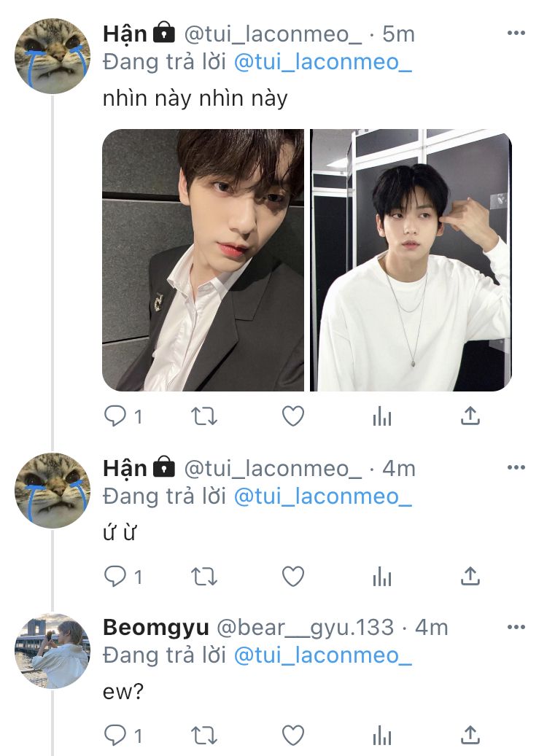View analytics for "nhìn này nhìn này" tweet
The image size is (547, 756).
382,416
